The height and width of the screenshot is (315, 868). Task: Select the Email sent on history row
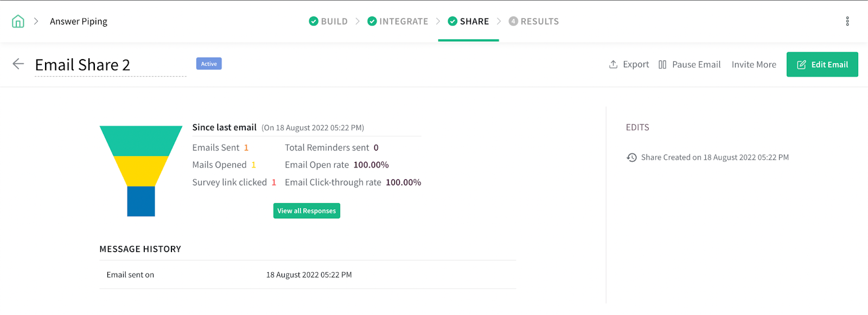tap(308, 275)
